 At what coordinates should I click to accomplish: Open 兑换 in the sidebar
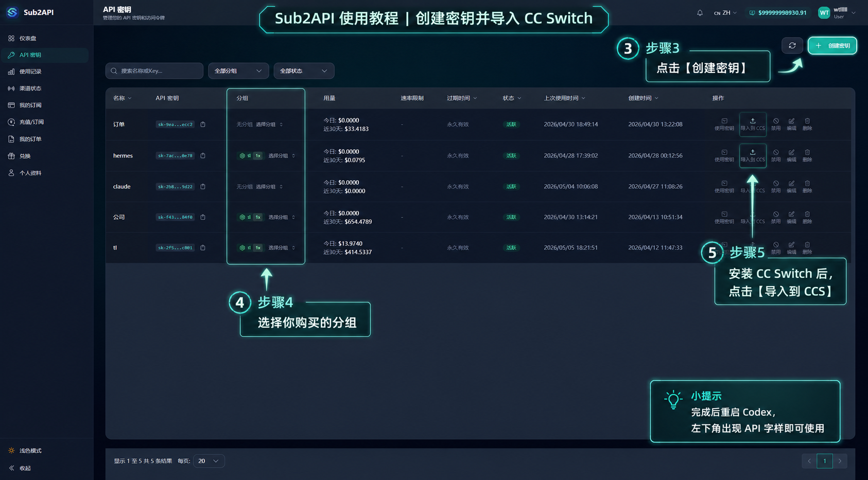45,156
